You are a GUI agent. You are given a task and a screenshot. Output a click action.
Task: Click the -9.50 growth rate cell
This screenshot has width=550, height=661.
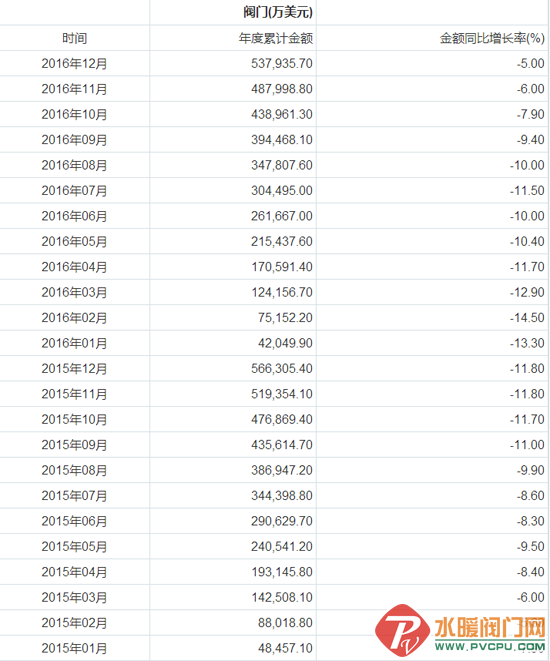click(531, 546)
